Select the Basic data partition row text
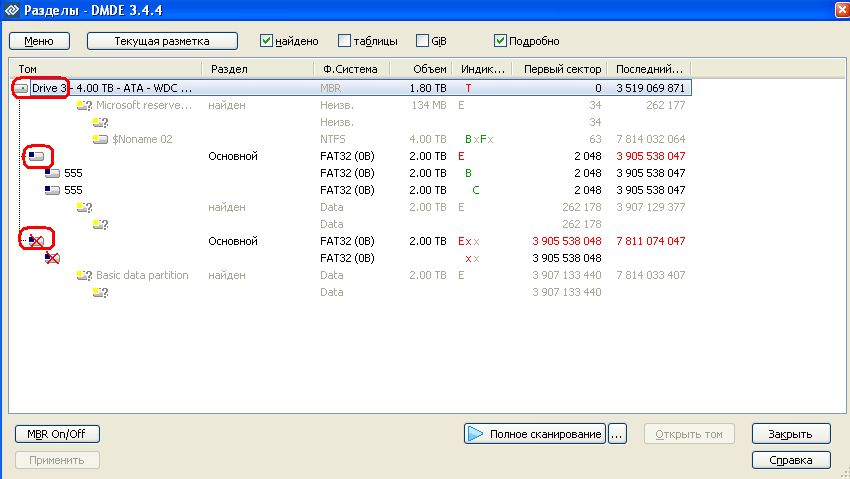 [142, 275]
